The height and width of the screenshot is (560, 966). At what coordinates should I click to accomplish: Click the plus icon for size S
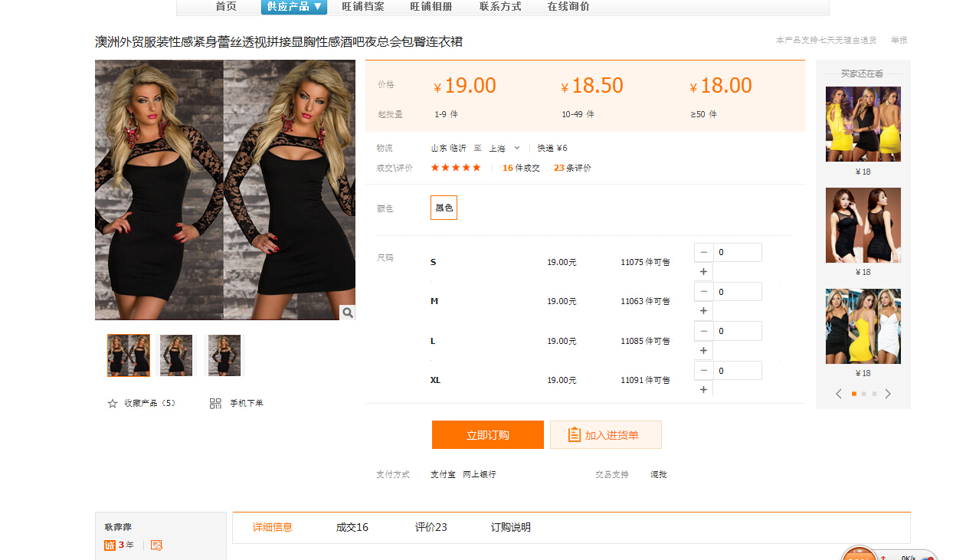(x=703, y=272)
